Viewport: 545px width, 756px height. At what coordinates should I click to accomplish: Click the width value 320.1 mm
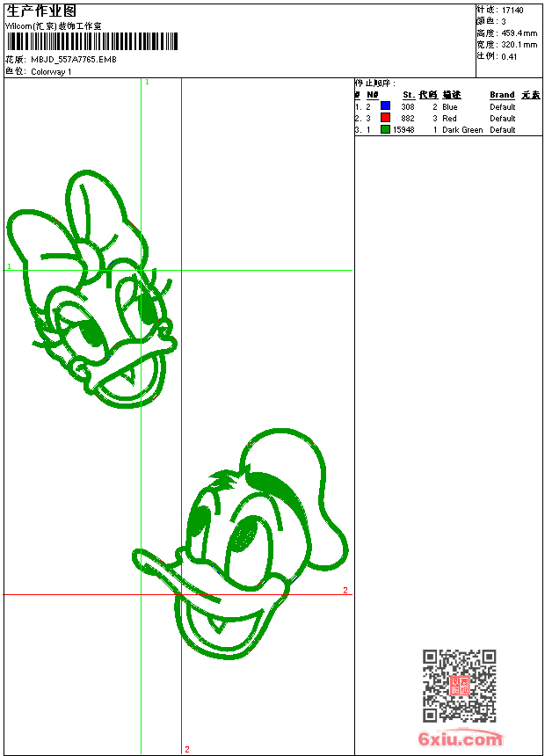519,45
